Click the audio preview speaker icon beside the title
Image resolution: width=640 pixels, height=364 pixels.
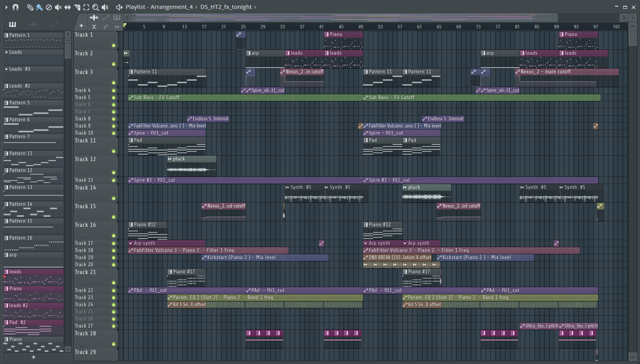(119, 7)
